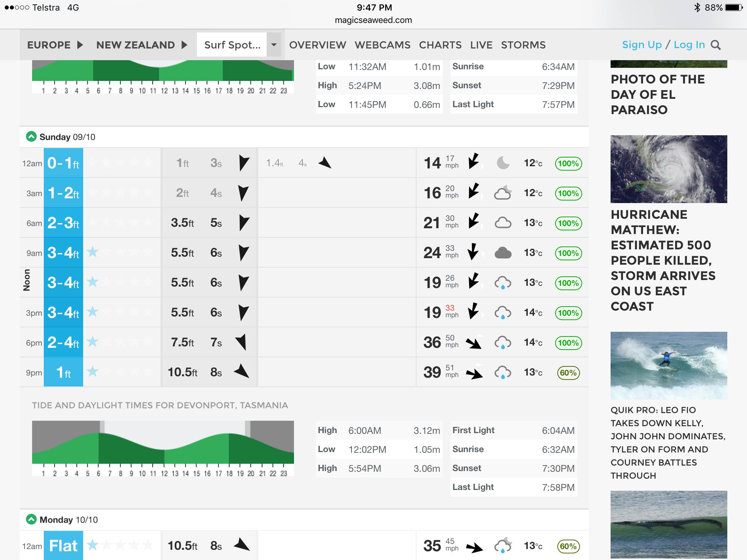Click the Devonport tide chart graph
Viewport: 747px width, 560px height.
coord(163,443)
